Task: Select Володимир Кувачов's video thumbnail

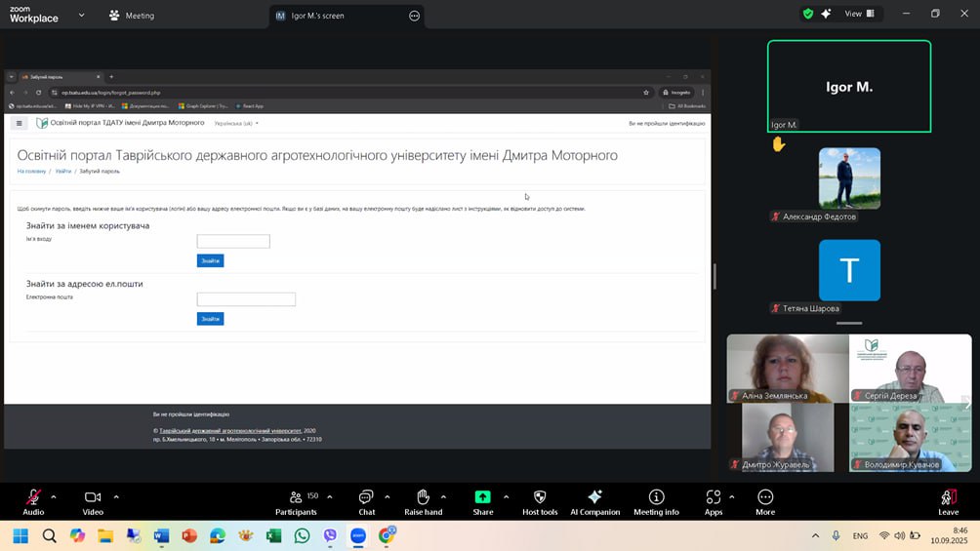Action: pos(910,437)
